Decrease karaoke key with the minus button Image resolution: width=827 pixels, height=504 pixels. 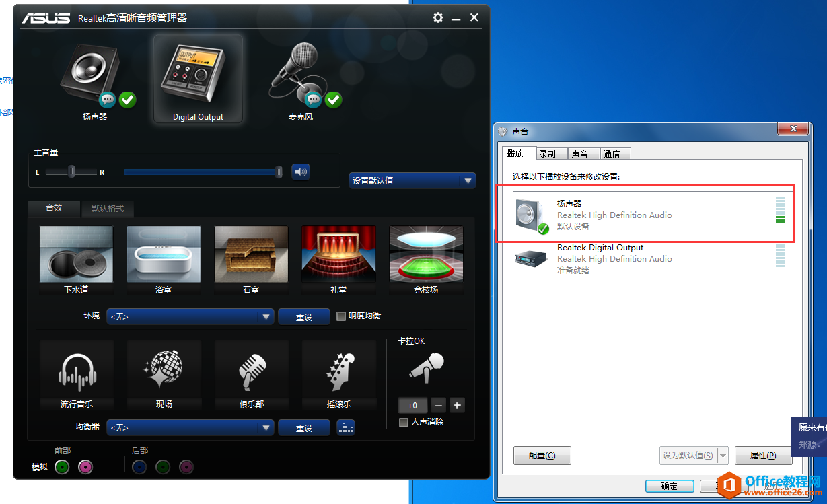pos(439,405)
